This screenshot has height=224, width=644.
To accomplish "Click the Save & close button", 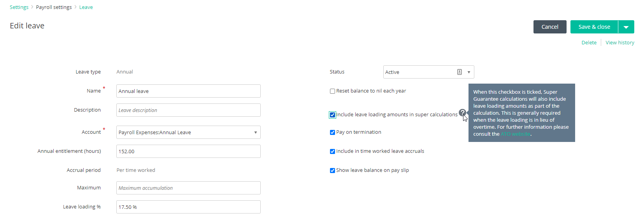I will [594, 27].
